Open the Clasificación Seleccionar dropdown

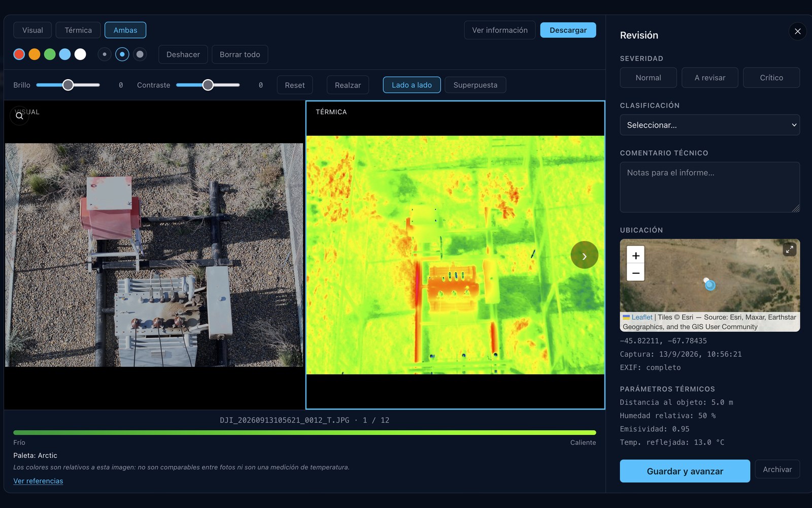click(x=710, y=125)
